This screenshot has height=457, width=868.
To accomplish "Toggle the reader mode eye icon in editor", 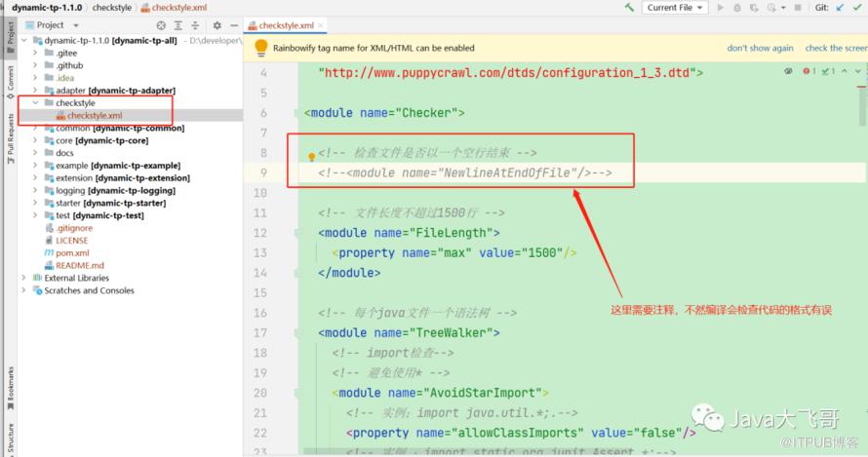I will tap(788, 71).
